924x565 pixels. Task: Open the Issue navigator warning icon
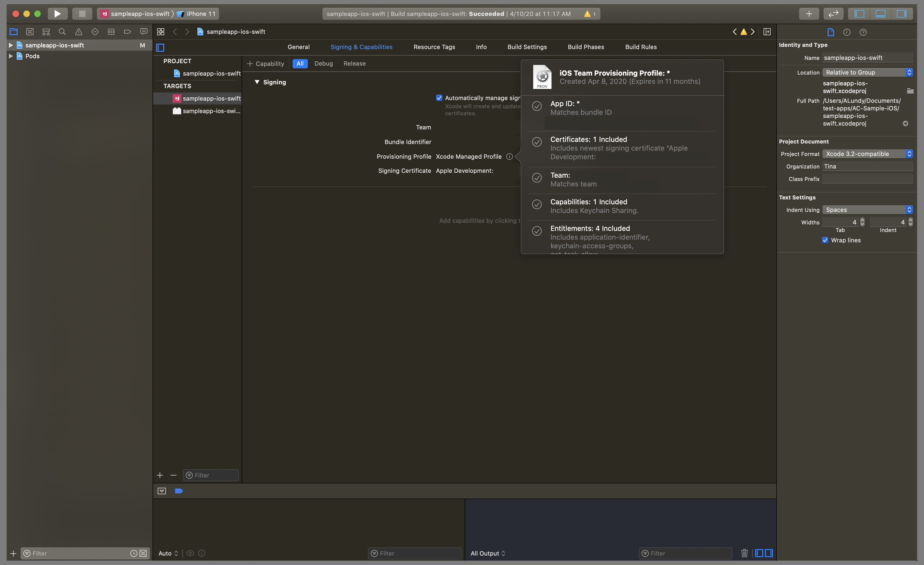pyautogui.click(x=79, y=32)
